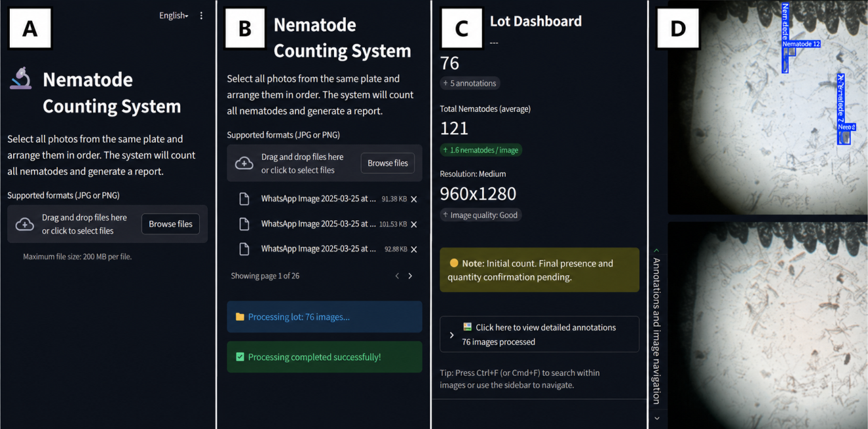
Task: Click the up chevron above Annotations navigation
Action: [656, 250]
